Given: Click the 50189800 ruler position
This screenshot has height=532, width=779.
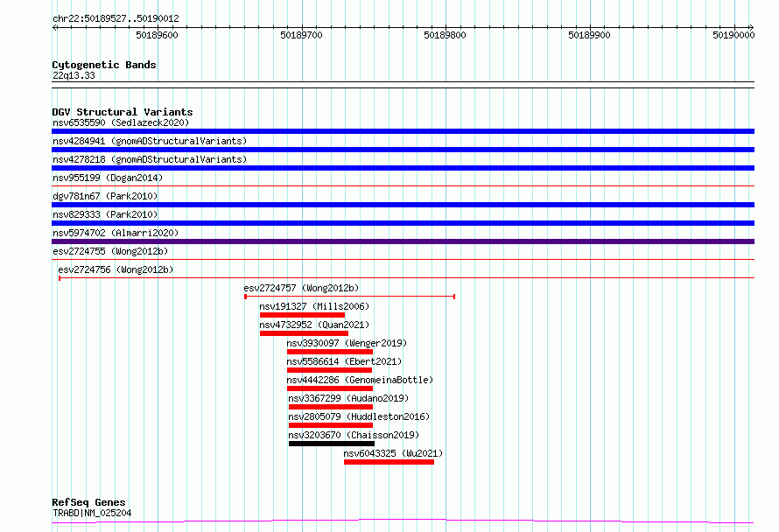Looking at the screenshot, I should (x=446, y=35).
